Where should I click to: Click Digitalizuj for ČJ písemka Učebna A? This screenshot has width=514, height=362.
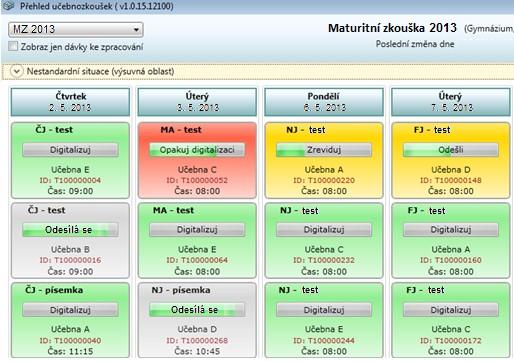click(x=70, y=310)
